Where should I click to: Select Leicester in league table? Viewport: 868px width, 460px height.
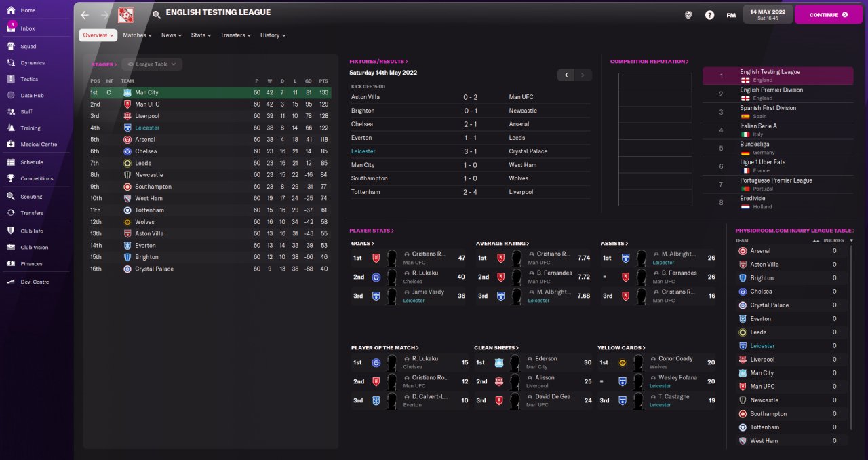147,128
